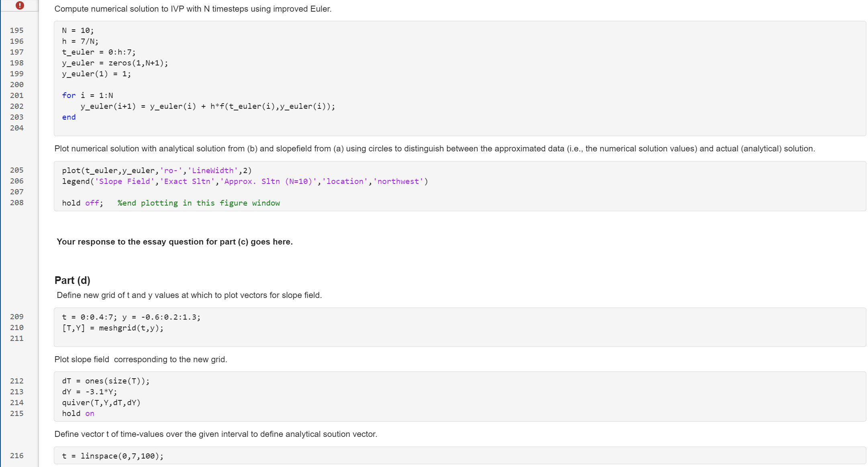
Task: Click 'Your response to the essay question' text
Action: (x=175, y=242)
